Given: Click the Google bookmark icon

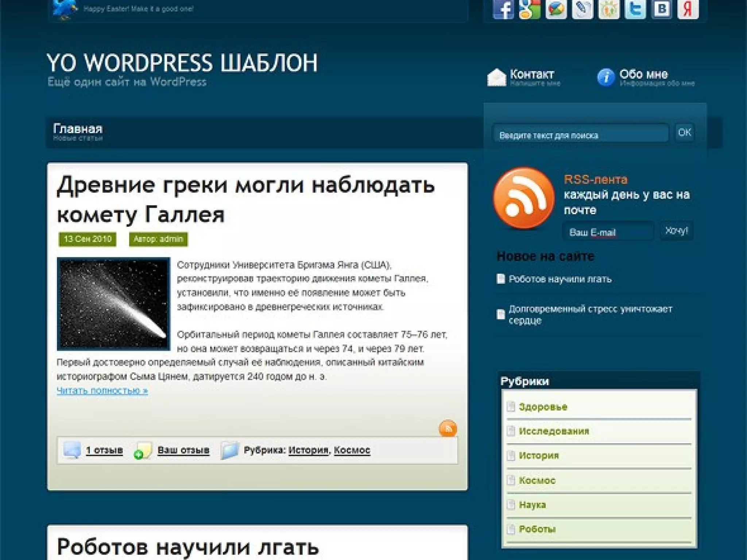Looking at the screenshot, I should pyautogui.click(x=529, y=9).
